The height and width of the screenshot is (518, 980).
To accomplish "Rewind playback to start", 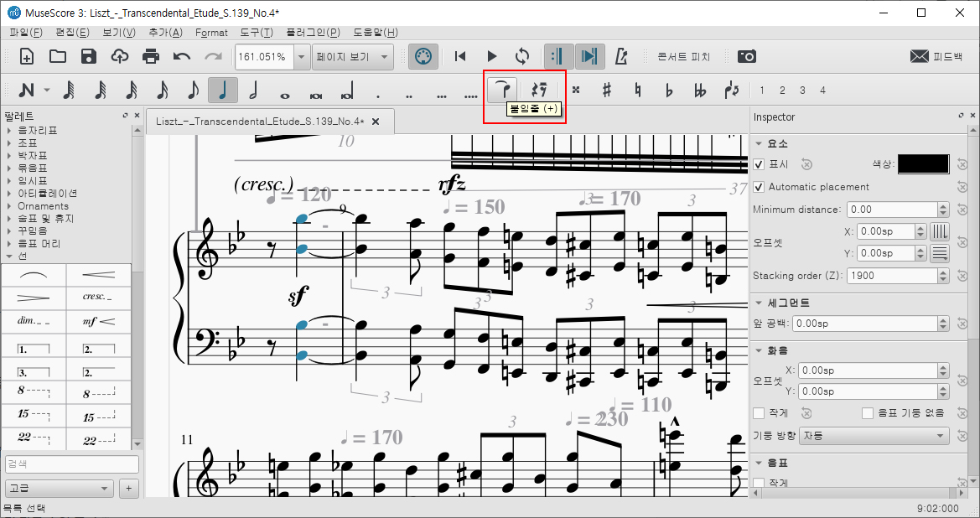I will pyautogui.click(x=460, y=57).
